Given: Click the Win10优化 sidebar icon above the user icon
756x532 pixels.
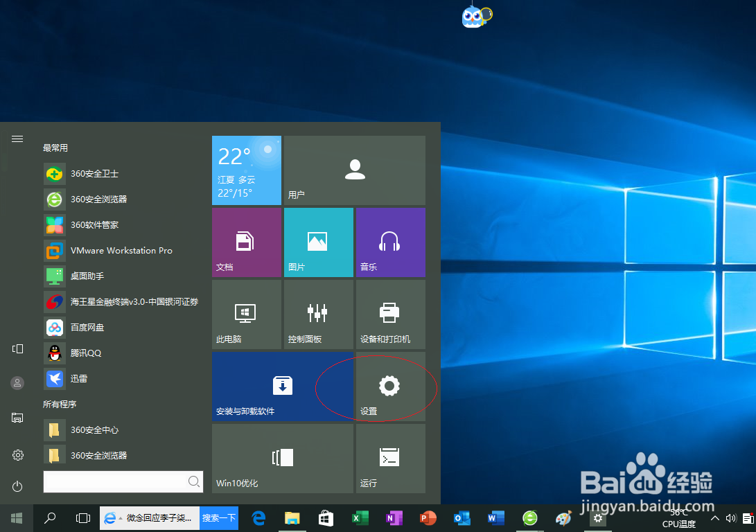Looking at the screenshot, I should click(x=17, y=348).
